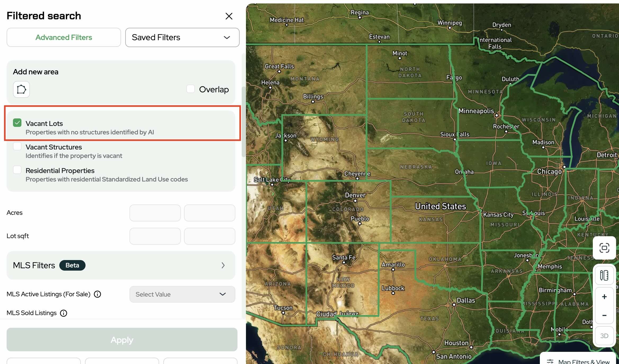The width and height of the screenshot is (619, 364).
Task: Click the Acres minimum input field
Action: [155, 213]
